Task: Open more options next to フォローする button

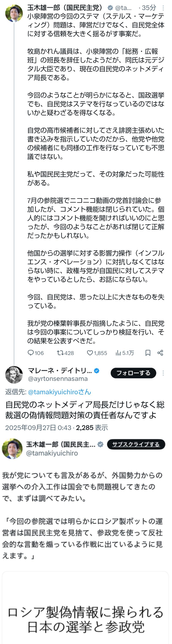Action: [163, 373]
